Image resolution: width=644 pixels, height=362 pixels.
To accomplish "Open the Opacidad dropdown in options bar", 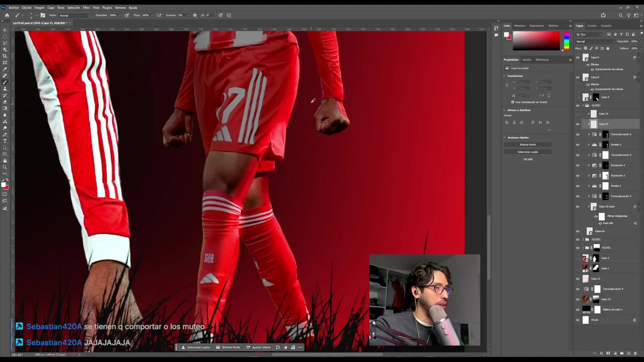I will 120,15.
